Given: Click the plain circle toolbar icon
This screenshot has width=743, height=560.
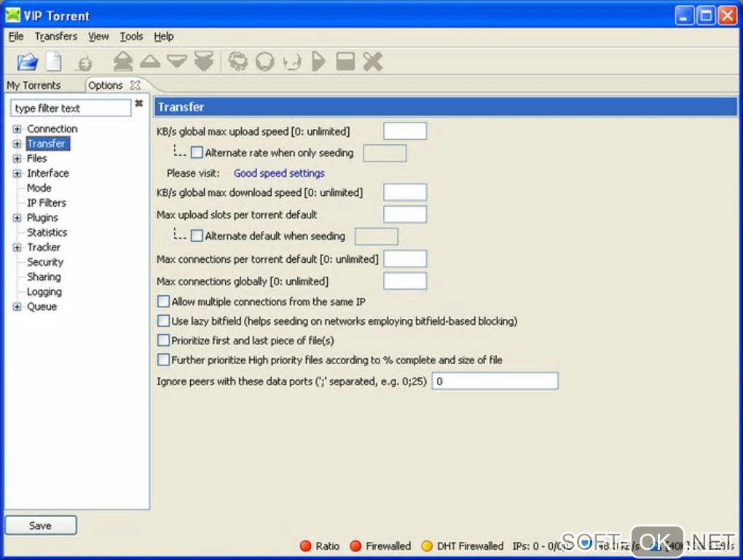Looking at the screenshot, I should tap(265, 62).
